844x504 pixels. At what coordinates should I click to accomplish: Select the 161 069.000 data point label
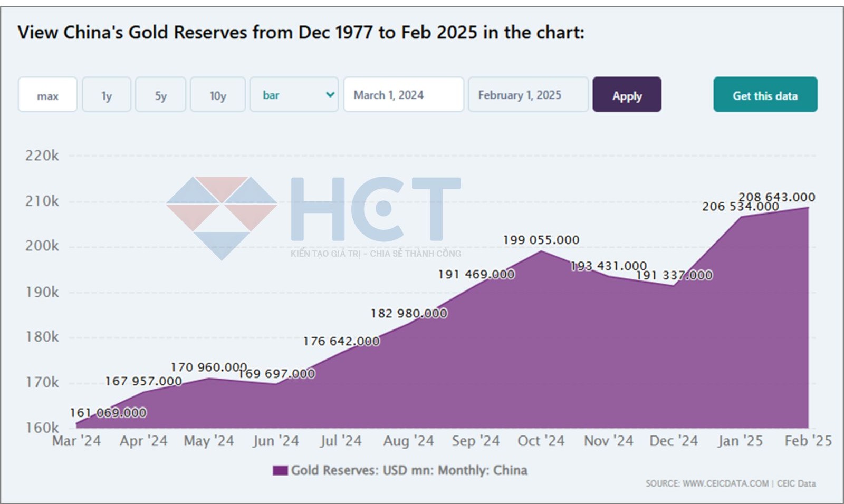pyautogui.click(x=108, y=413)
